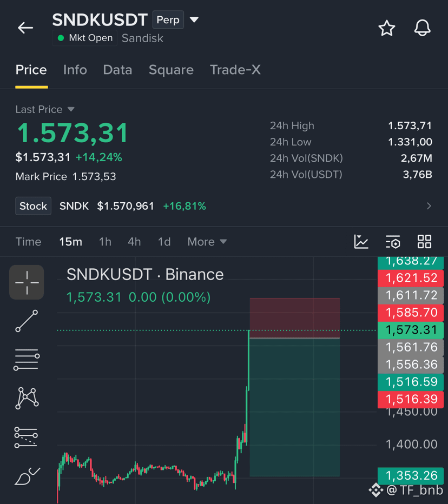Image resolution: width=448 pixels, height=504 pixels.
Task: Tap the Mkt Open status badge
Action: tap(84, 38)
